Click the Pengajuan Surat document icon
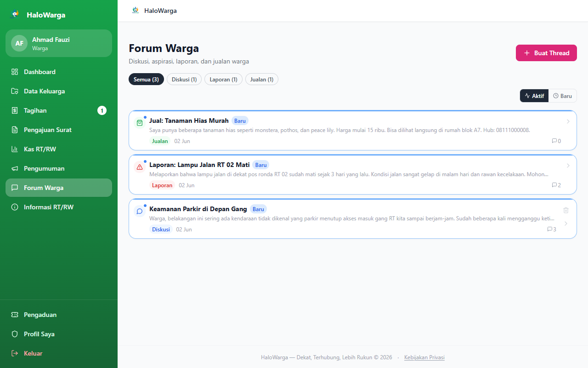 point(15,130)
